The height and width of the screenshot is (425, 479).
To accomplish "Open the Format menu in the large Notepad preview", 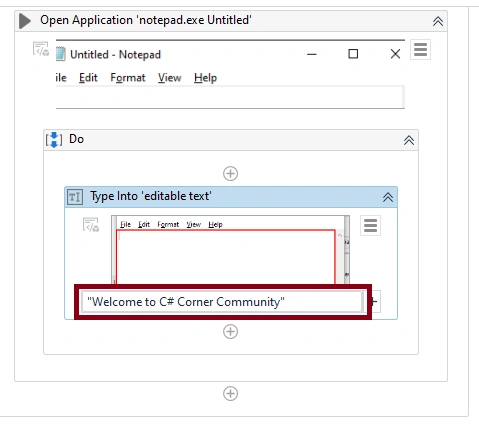I will [x=128, y=78].
